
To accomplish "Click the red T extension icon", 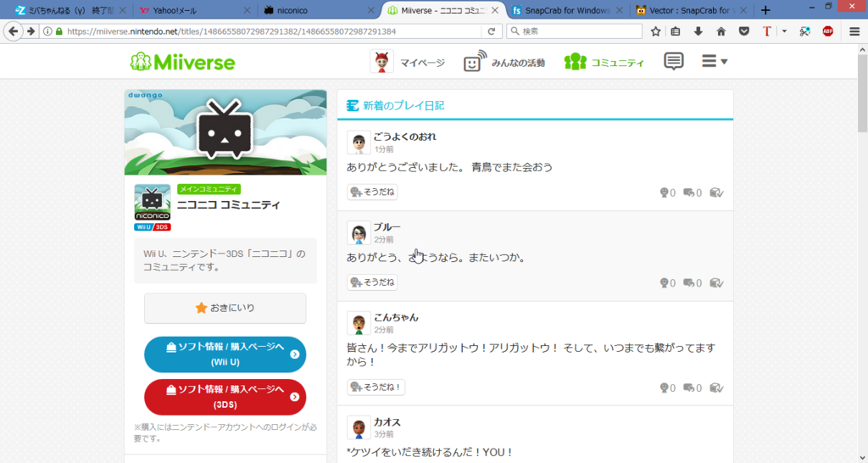I will pos(766,31).
